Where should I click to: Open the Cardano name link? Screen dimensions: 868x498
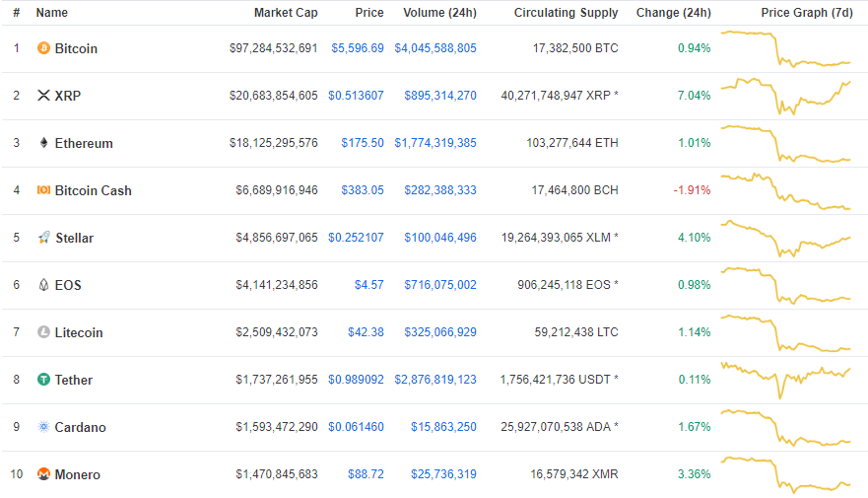click(80, 427)
